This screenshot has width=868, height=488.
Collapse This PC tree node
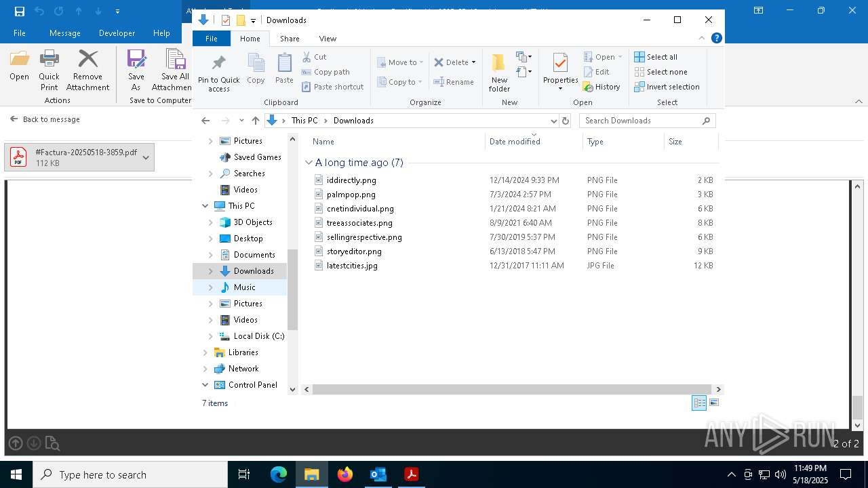[205, 206]
